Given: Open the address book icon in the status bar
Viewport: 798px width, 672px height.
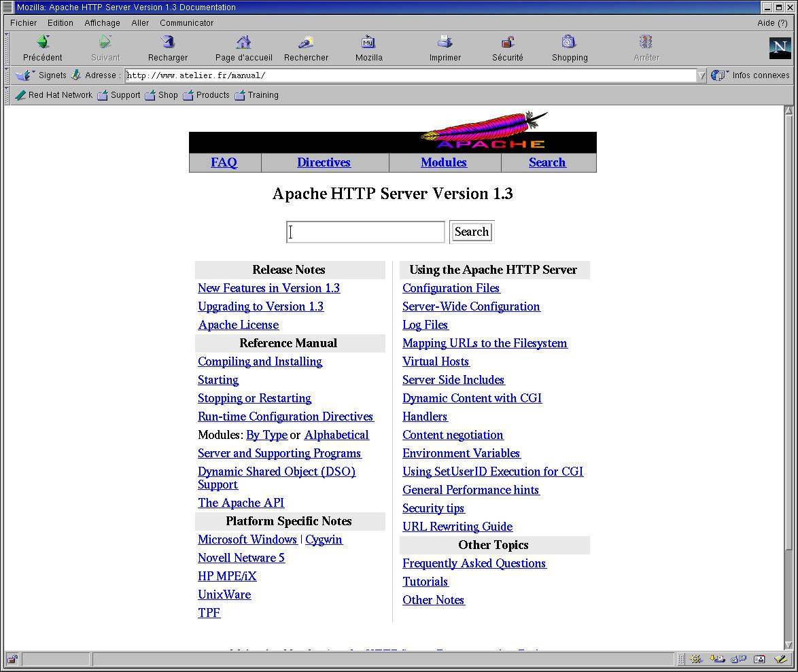Looking at the screenshot, I should click(759, 659).
